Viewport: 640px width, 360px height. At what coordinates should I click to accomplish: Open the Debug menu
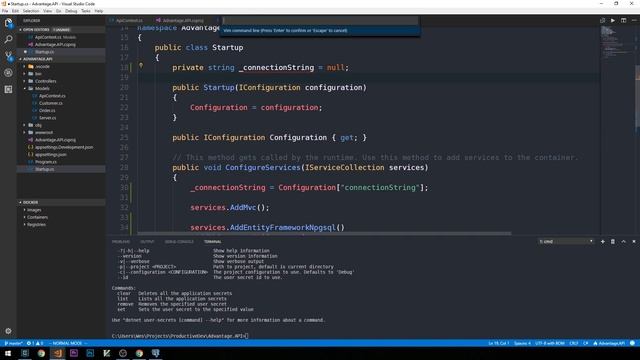pyautogui.click(x=71, y=11)
